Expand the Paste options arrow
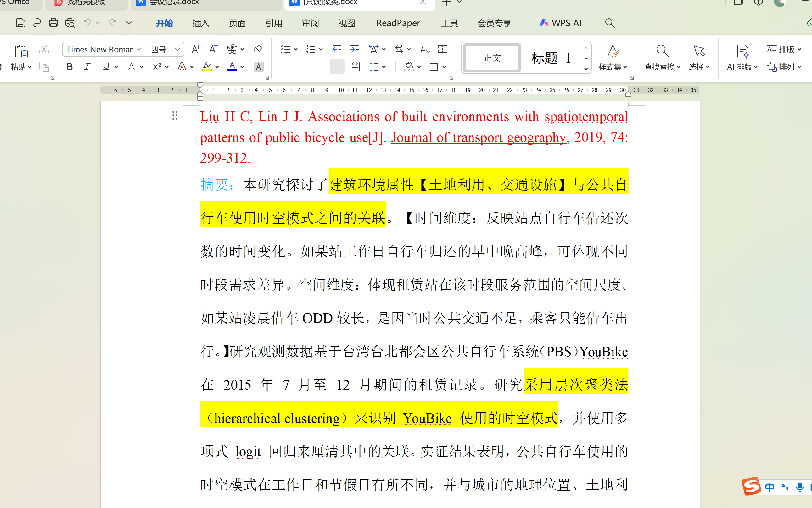Viewport: 812px width, 508px height. 30,67
